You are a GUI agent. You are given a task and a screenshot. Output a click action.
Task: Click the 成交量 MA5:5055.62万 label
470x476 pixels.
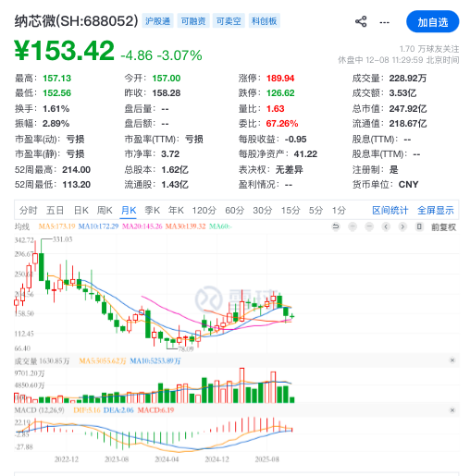(x=103, y=360)
